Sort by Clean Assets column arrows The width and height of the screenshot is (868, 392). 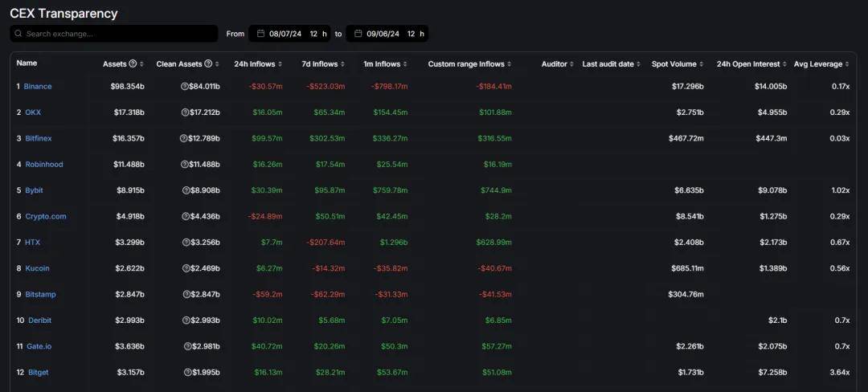217,64
